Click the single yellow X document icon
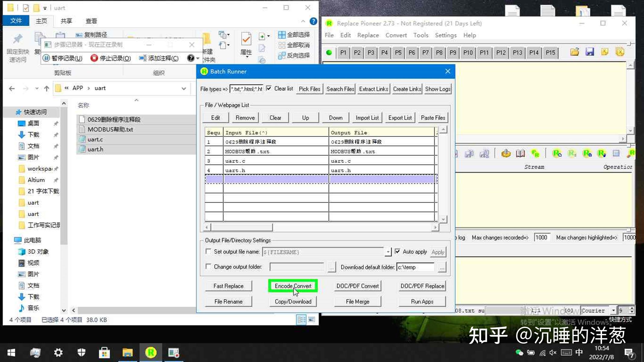Screen dimensions: 644x362 [x=604, y=52]
